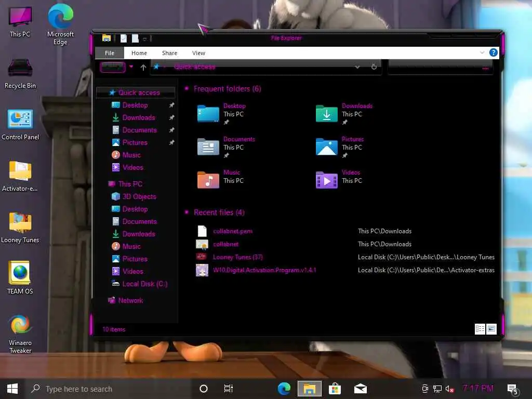The height and width of the screenshot is (399, 532).
Task: Open Microsoft Store from the taskbar
Action: pos(335,389)
